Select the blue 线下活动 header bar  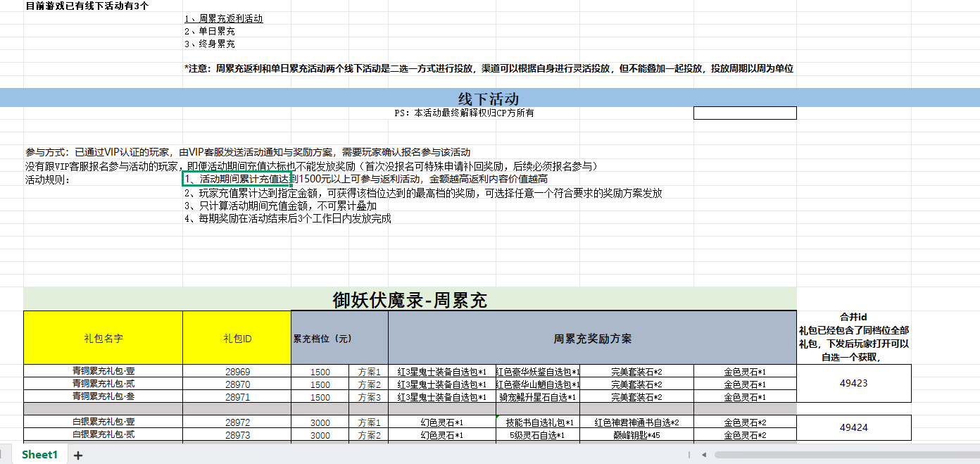pos(489,98)
